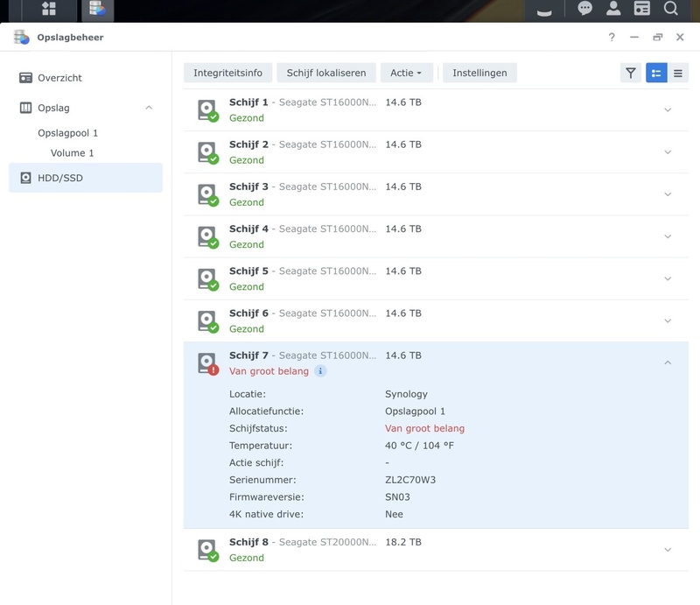Click the Schijf 5 model name text
The image size is (700, 605).
(x=327, y=271)
